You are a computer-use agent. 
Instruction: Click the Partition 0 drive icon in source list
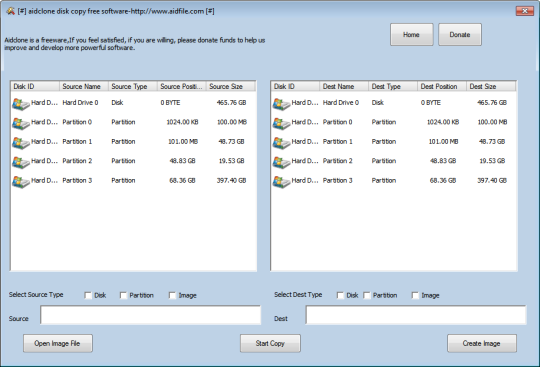click(21, 123)
